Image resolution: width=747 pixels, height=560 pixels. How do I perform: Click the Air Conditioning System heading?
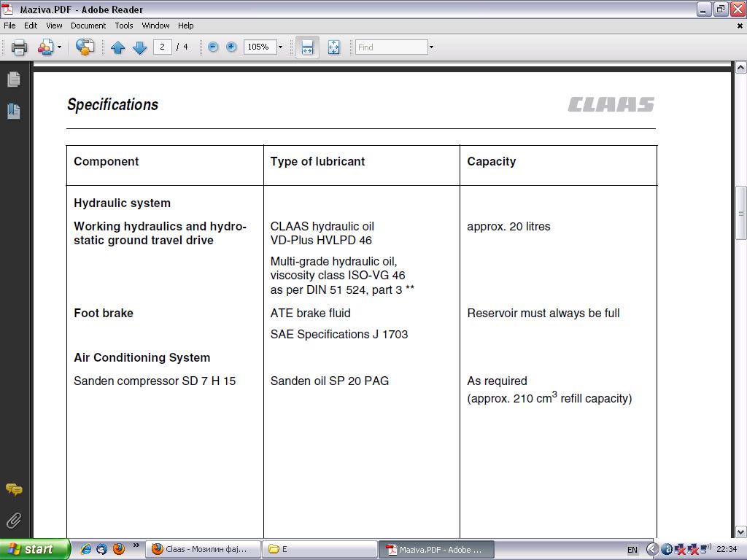click(142, 357)
